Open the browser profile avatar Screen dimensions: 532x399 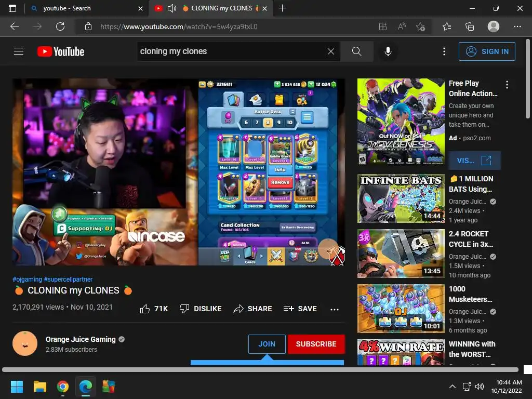[494, 26]
